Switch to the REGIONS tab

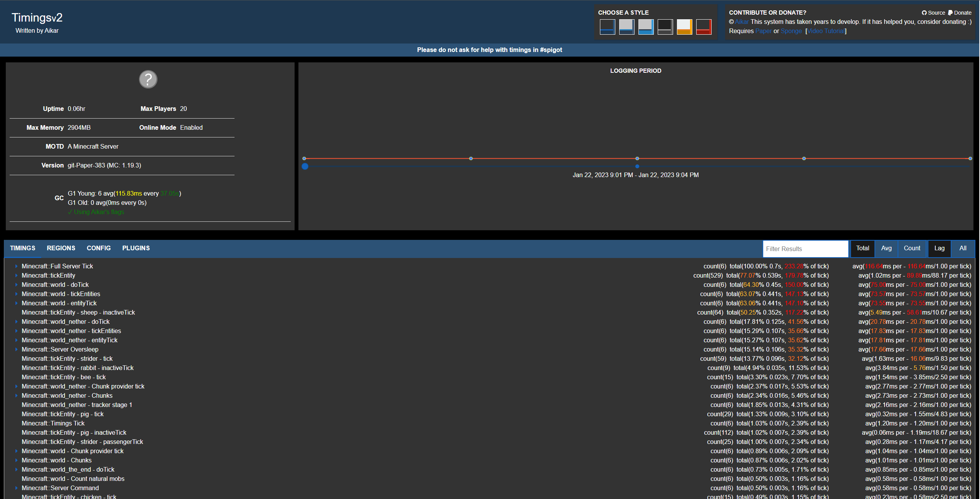pyautogui.click(x=61, y=248)
